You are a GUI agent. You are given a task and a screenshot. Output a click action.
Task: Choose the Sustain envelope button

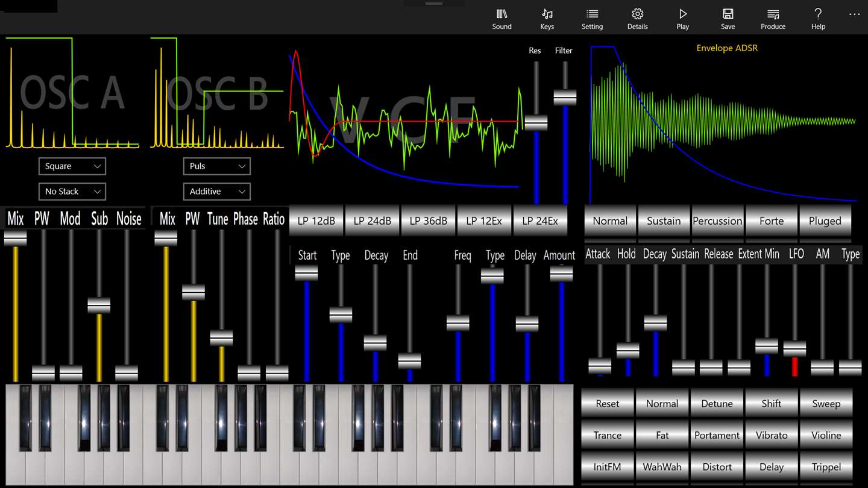coord(664,221)
